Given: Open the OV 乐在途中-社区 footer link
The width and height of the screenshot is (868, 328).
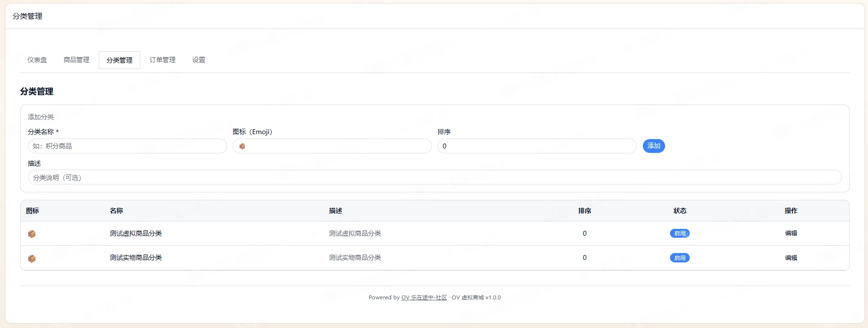Looking at the screenshot, I should tap(424, 297).
